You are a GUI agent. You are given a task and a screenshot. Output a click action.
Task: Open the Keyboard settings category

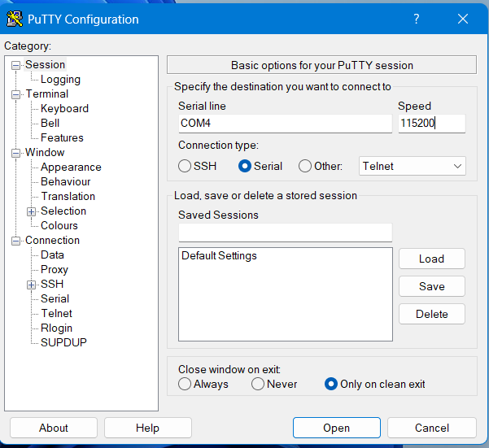click(64, 108)
